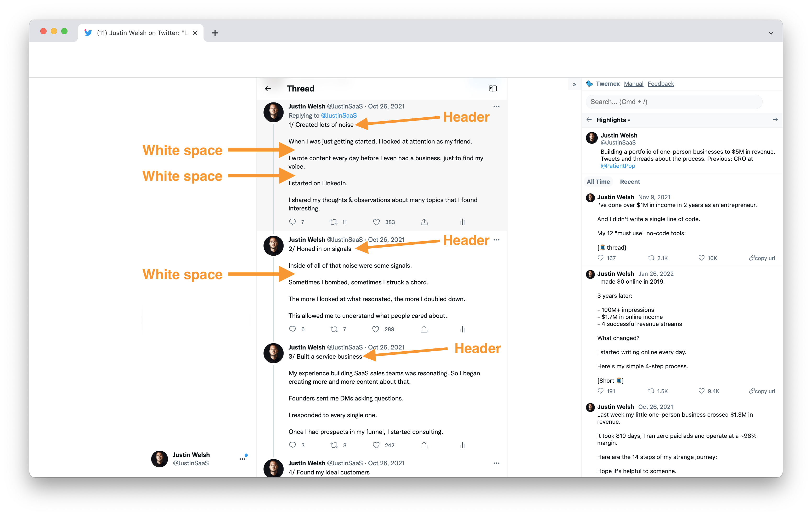Open the Feedback link in Twemex
The height and width of the screenshot is (516, 812).
[661, 84]
